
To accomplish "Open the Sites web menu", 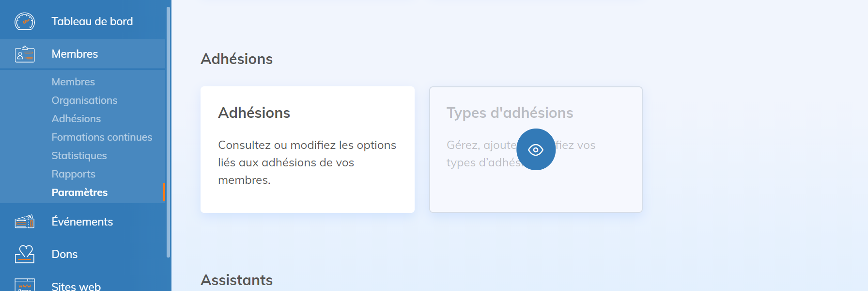I will (x=76, y=286).
